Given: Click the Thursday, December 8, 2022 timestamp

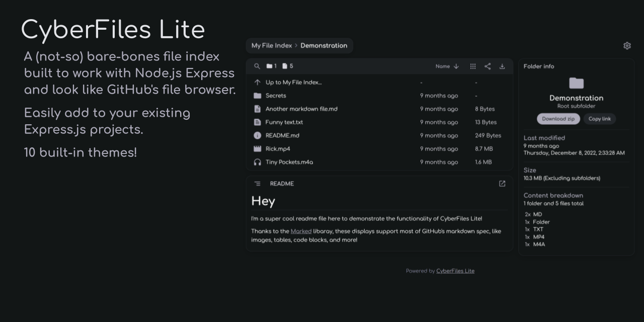Looking at the screenshot, I should (x=574, y=153).
